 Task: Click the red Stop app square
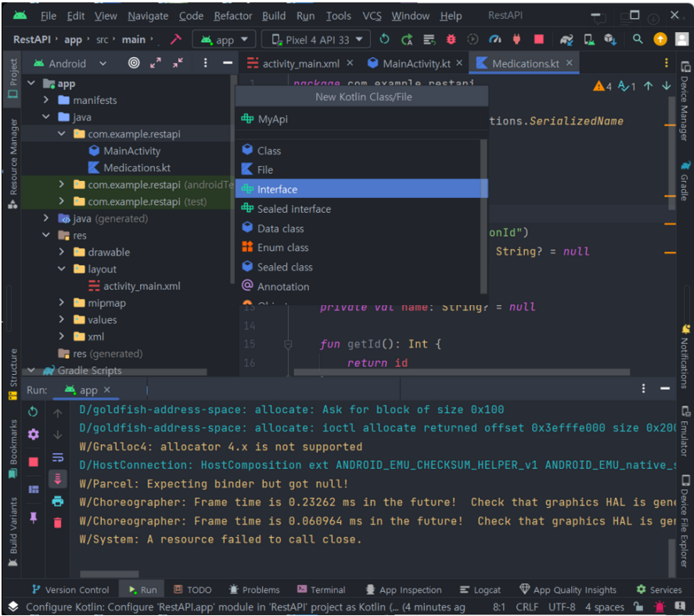click(538, 39)
